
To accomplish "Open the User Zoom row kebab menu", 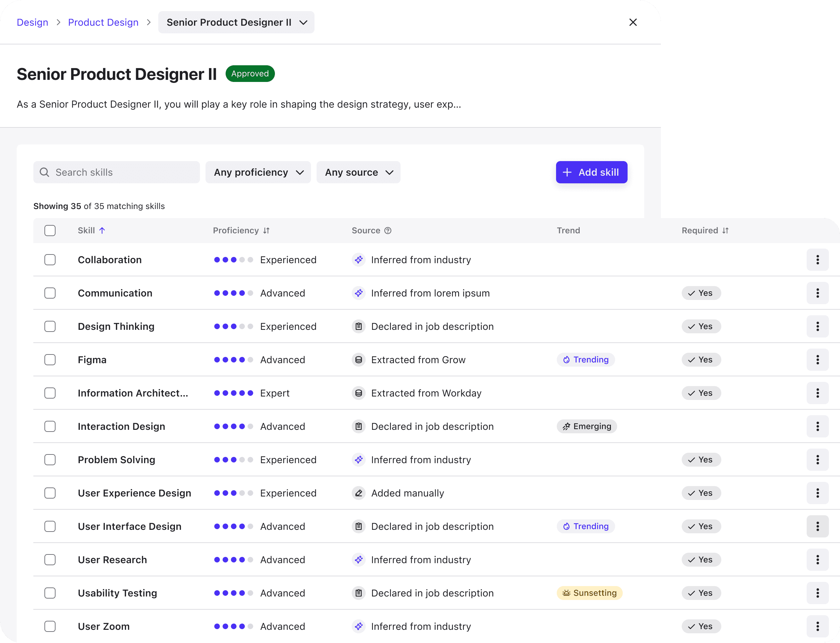I will [817, 626].
